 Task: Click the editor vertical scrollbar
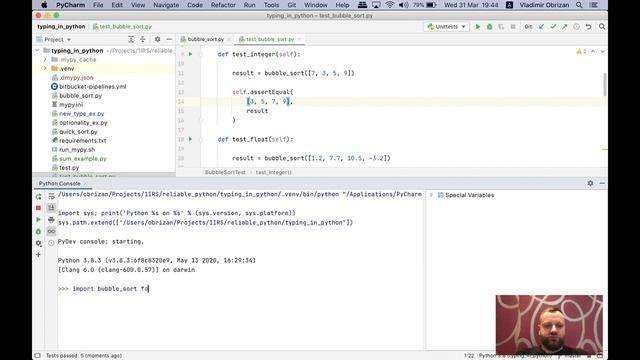[604, 84]
